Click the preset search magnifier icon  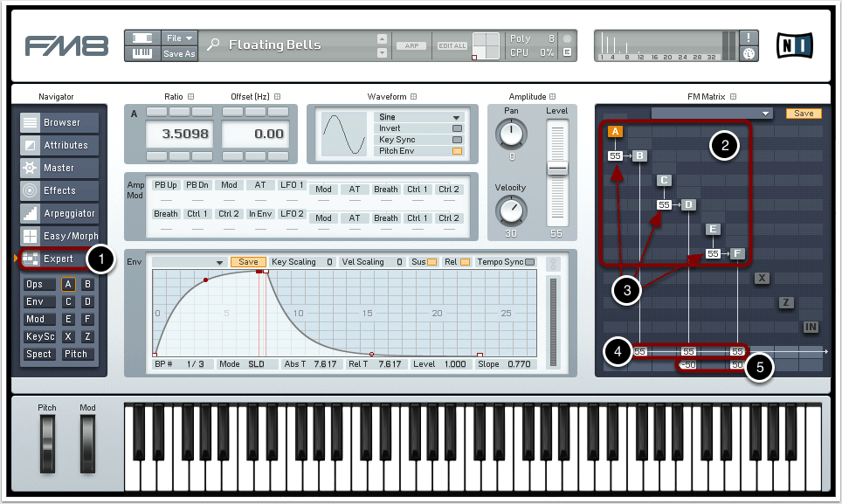coord(213,45)
